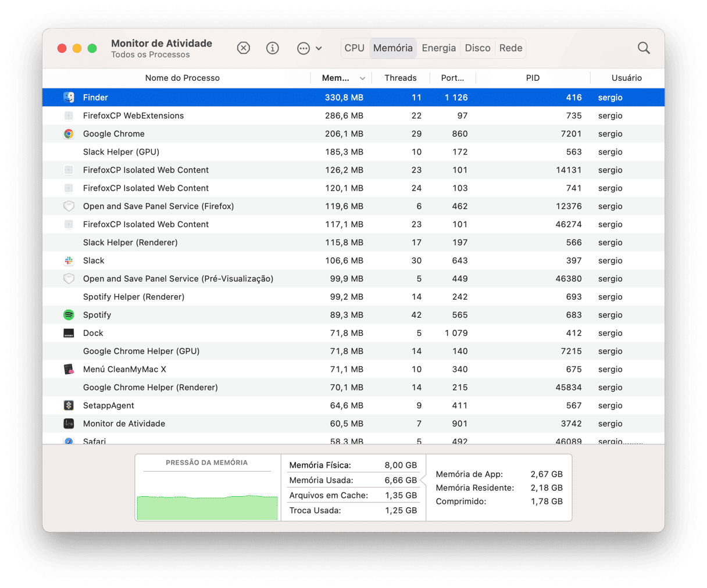The width and height of the screenshot is (707, 588).
Task: Click the Comprimido 1,78 GB value
Action: [x=546, y=501]
